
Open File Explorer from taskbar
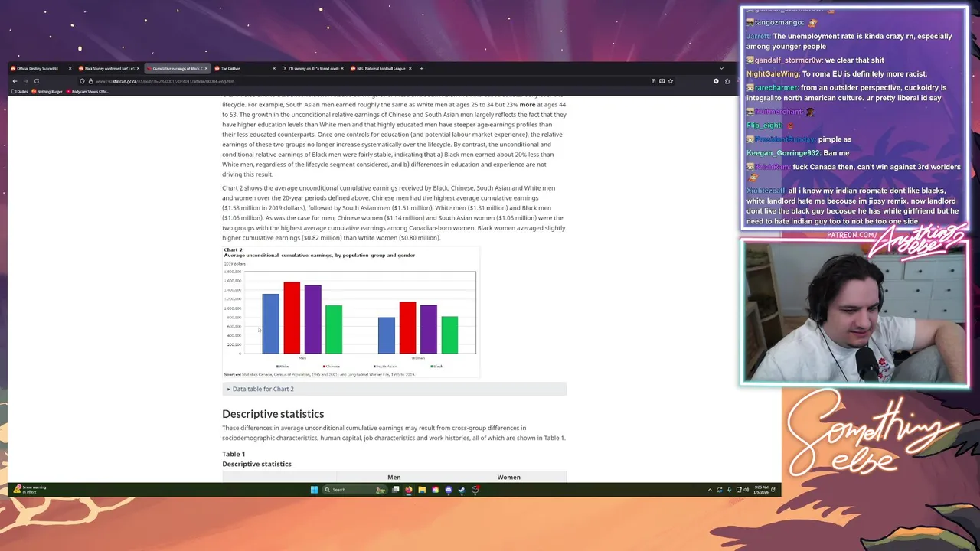[422, 490]
